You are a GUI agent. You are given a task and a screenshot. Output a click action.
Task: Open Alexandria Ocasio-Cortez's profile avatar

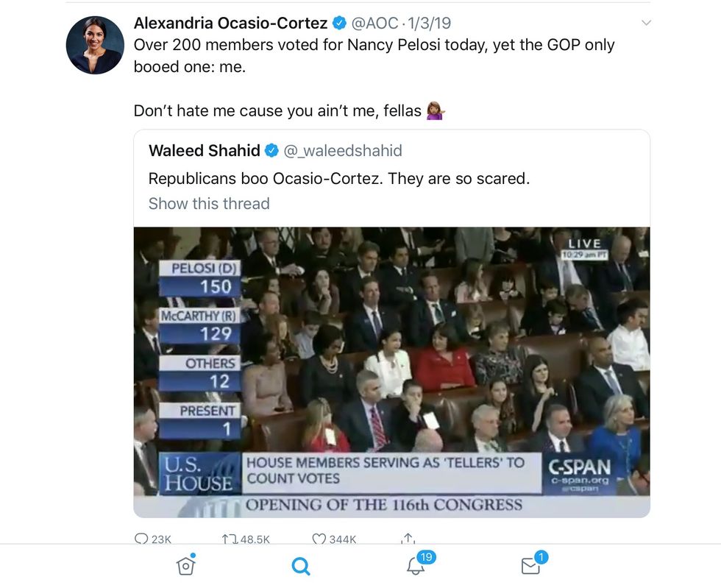[x=95, y=45]
